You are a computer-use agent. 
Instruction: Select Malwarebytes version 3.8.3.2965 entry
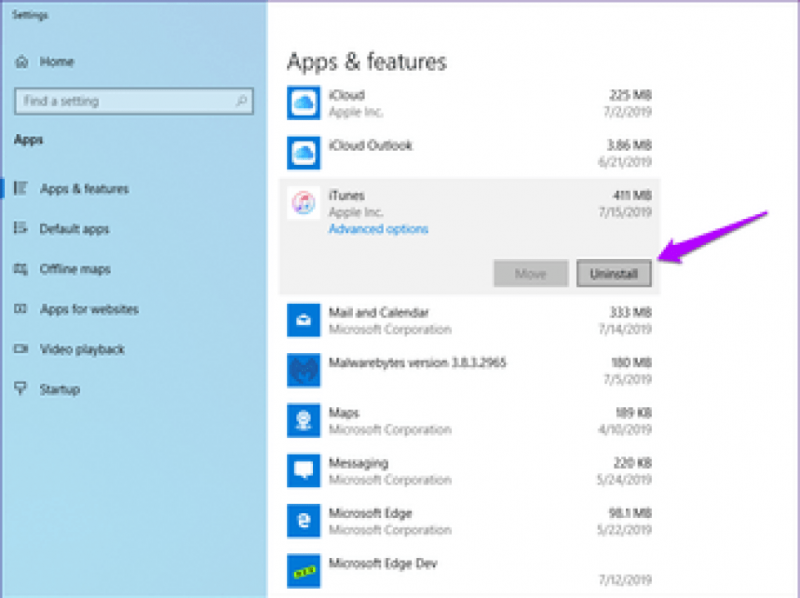pos(417,363)
